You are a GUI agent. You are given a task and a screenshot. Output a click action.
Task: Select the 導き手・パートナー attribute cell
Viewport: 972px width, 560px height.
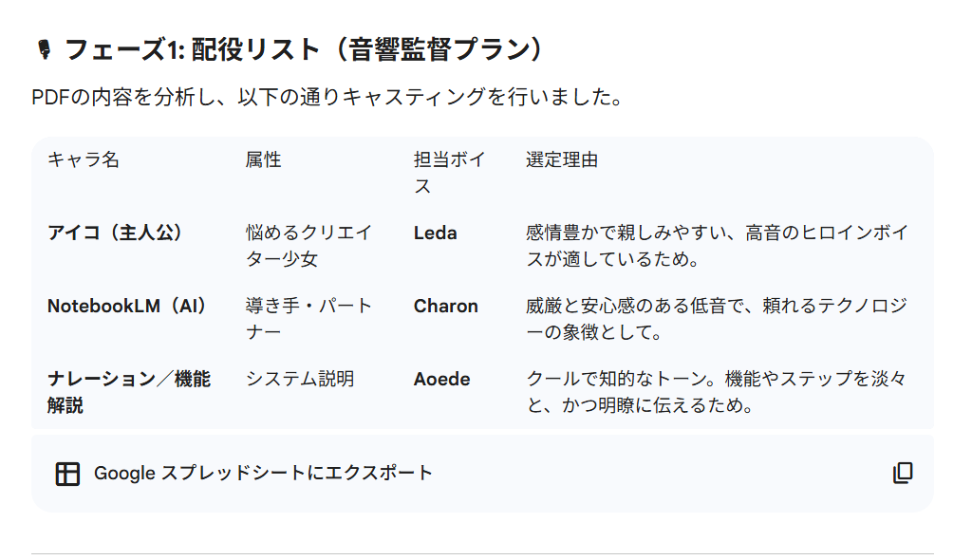pos(308,318)
